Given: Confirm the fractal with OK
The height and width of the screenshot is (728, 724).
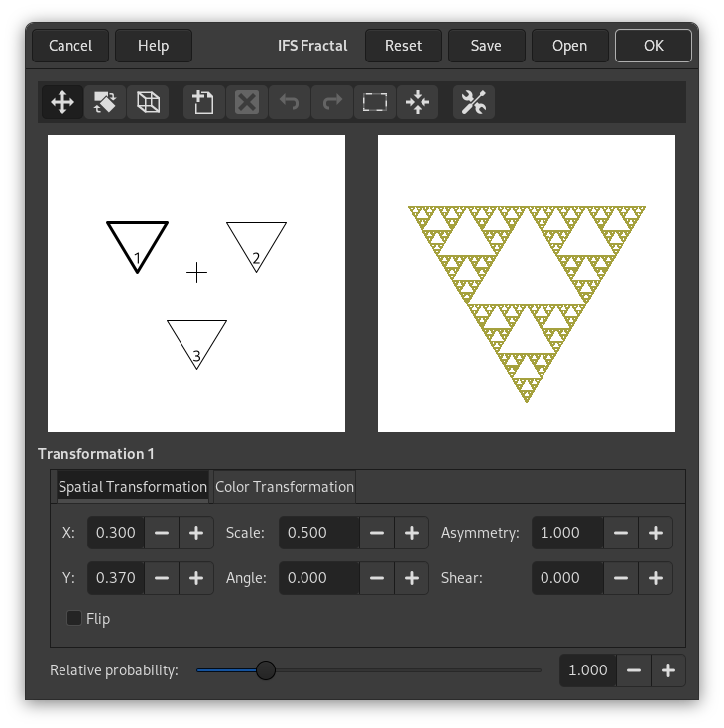Looking at the screenshot, I should pyautogui.click(x=653, y=45).
